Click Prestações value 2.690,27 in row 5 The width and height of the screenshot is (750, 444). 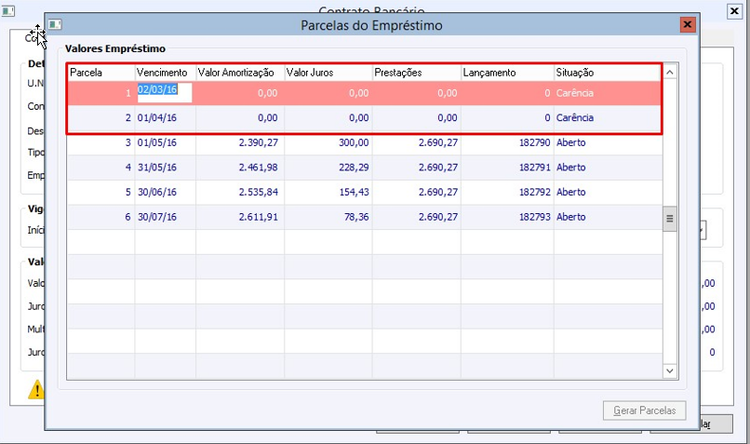(438, 192)
